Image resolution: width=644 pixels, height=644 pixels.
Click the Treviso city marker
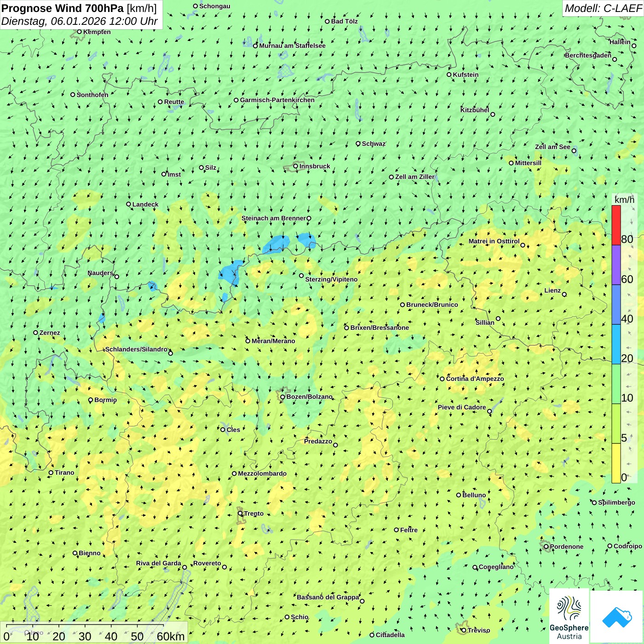464,630
